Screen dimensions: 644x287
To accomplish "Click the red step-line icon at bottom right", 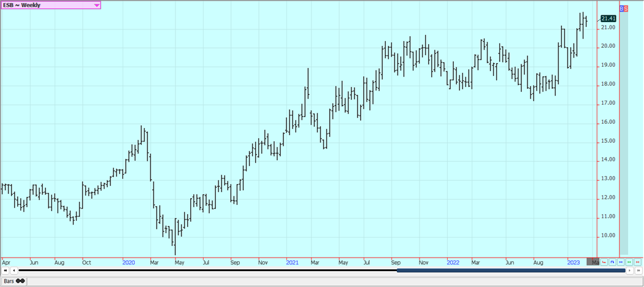I will pos(604,262).
